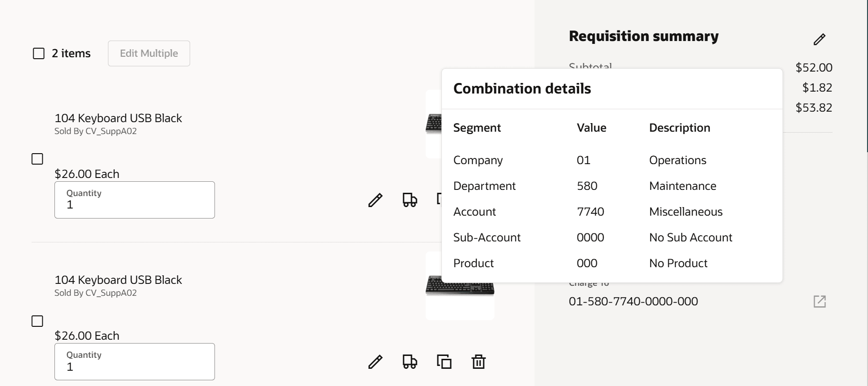Check the select all 2 items checkbox
The image size is (868, 386).
coord(39,53)
